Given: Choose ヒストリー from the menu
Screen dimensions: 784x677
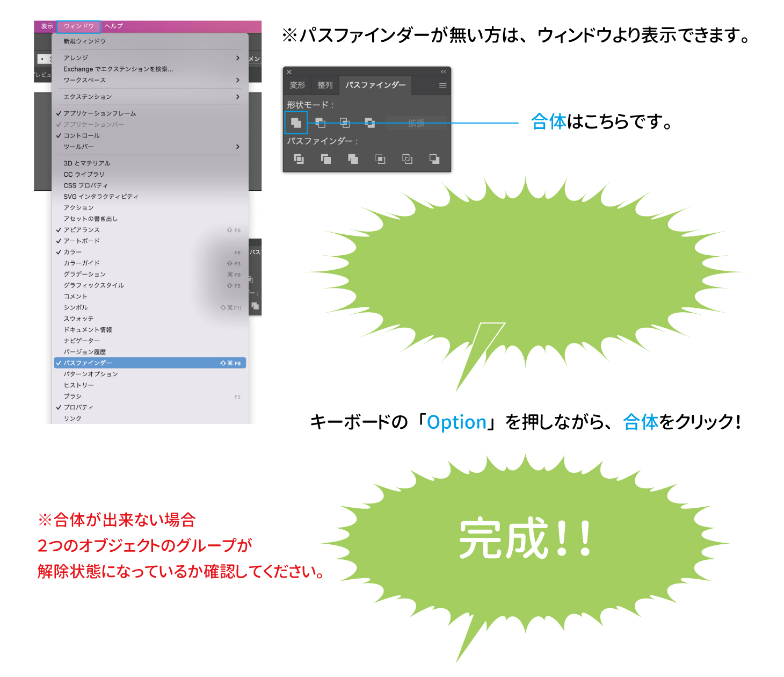Looking at the screenshot, I should pyautogui.click(x=150, y=385).
